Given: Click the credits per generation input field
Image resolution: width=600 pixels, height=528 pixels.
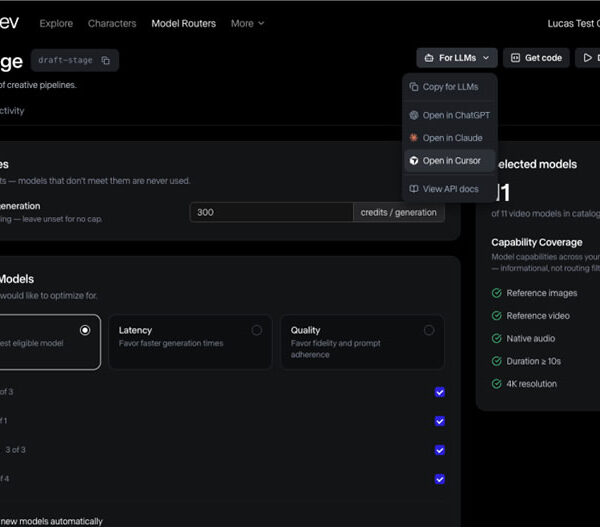Looking at the screenshot, I should (271, 212).
